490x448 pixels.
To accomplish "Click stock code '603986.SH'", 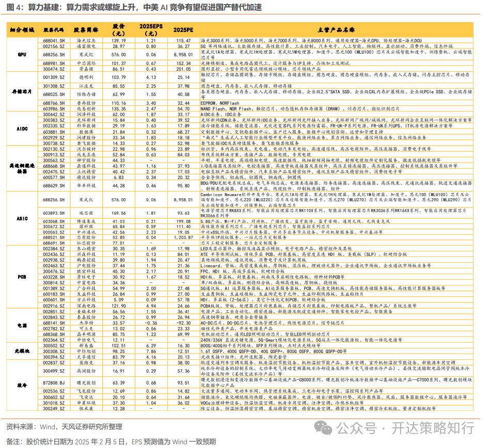I will pyautogui.click(x=54, y=109).
